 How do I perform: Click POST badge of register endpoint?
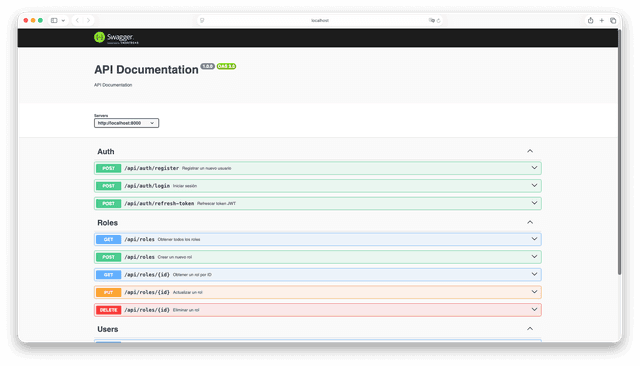point(108,168)
